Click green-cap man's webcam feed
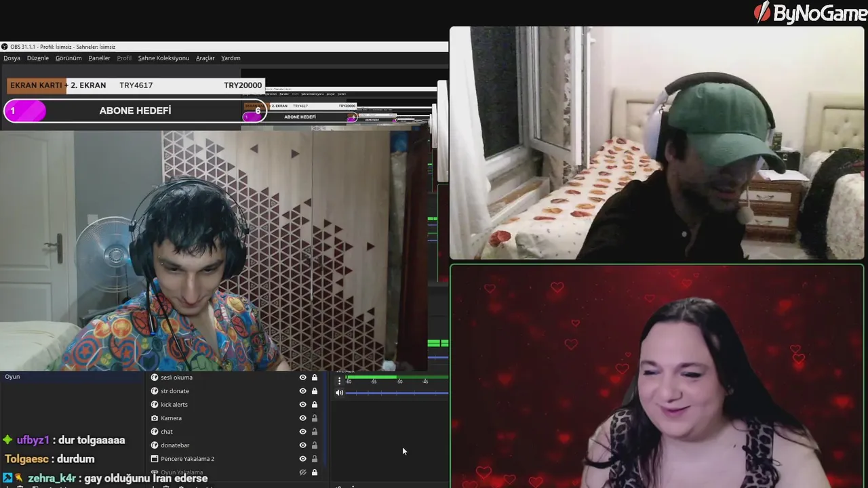The width and height of the screenshot is (868, 488). click(x=657, y=143)
